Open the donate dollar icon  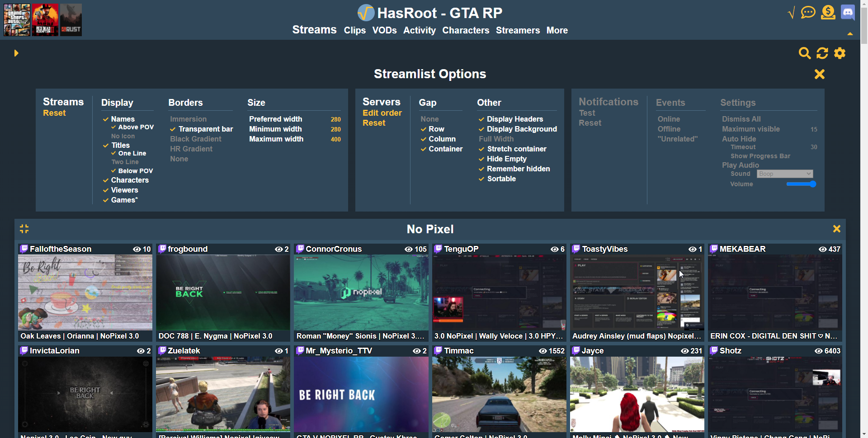click(x=828, y=12)
